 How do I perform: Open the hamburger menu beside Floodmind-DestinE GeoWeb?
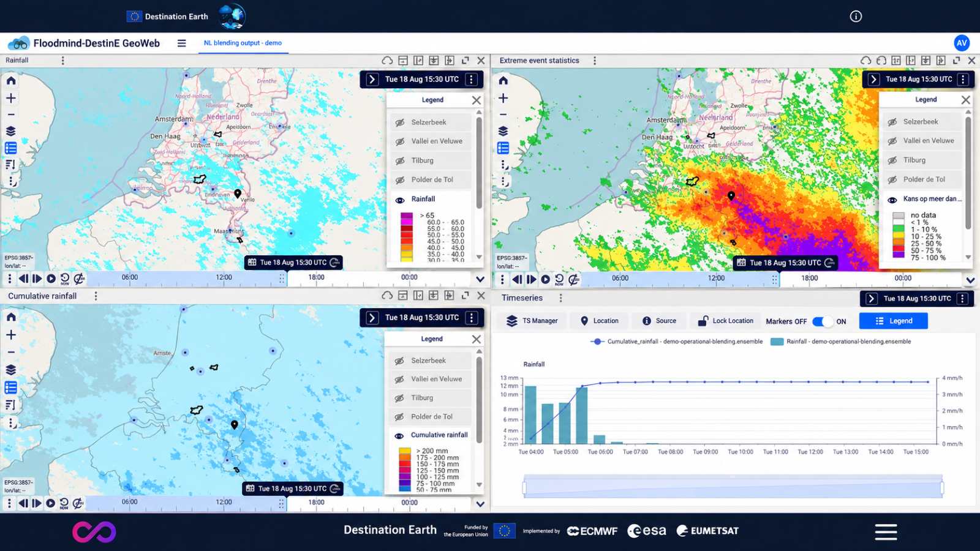tap(181, 43)
